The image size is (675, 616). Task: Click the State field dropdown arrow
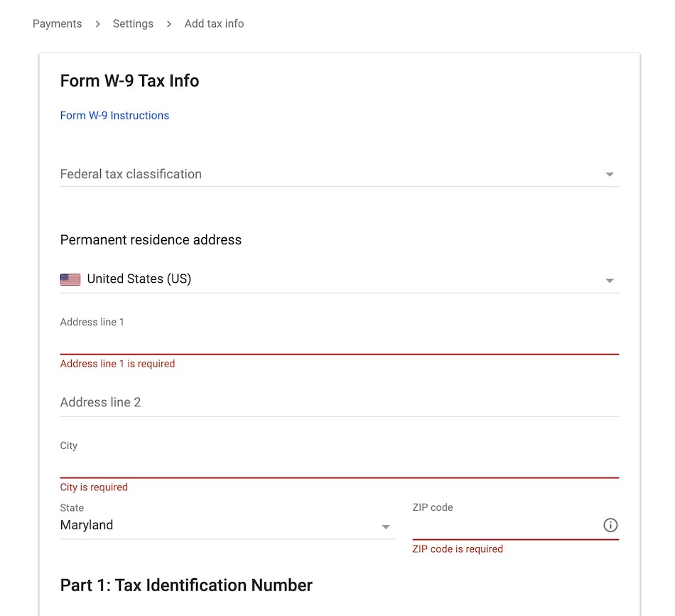click(386, 526)
